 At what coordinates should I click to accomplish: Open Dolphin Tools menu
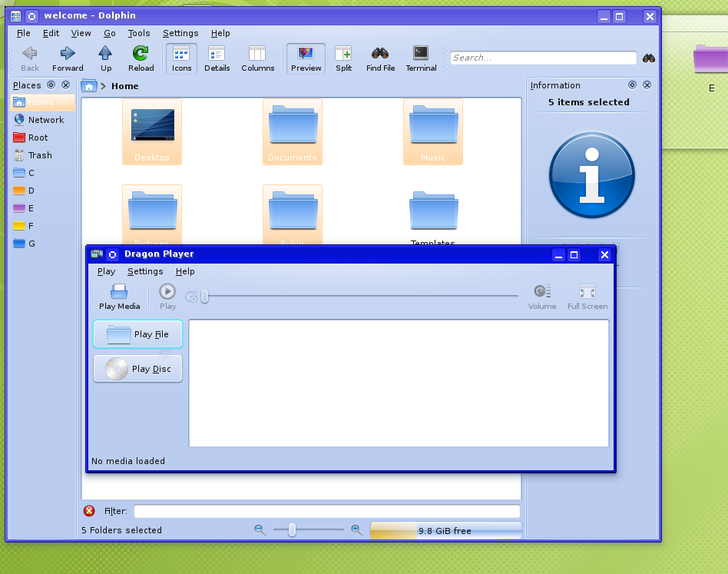point(139,33)
